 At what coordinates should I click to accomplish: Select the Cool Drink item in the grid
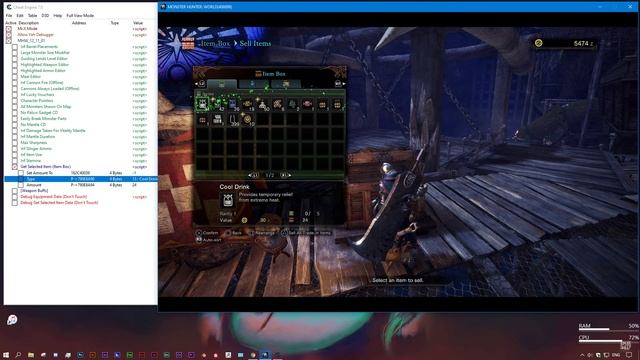202,104
